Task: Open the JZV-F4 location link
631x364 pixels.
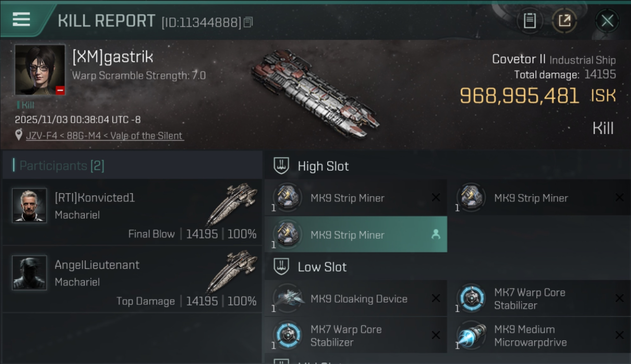Action: [x=104, y=135]
